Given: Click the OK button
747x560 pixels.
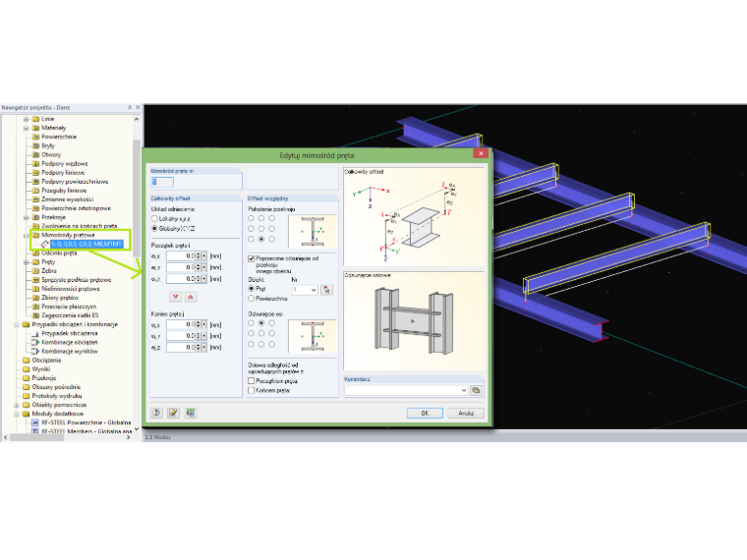Looking at the screenshot, I should (425, 413).
